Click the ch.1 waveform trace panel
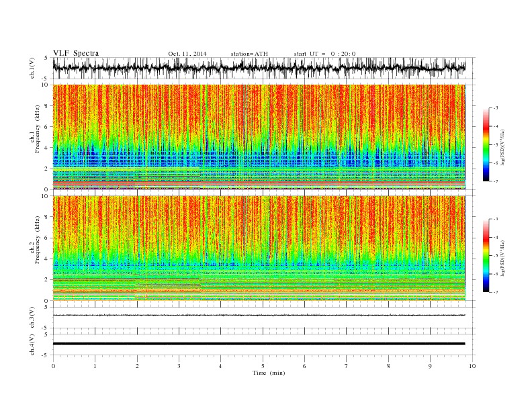The image size is (532, 411). click(264, 68)
